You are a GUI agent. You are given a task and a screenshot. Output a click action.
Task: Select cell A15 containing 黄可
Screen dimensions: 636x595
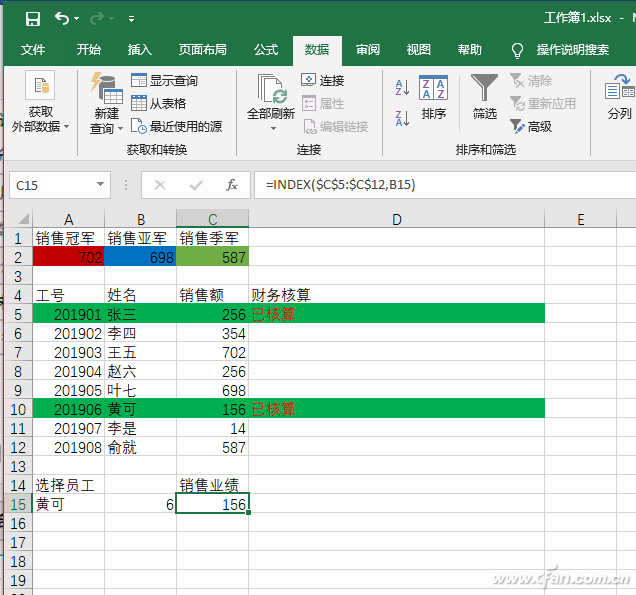69,504
